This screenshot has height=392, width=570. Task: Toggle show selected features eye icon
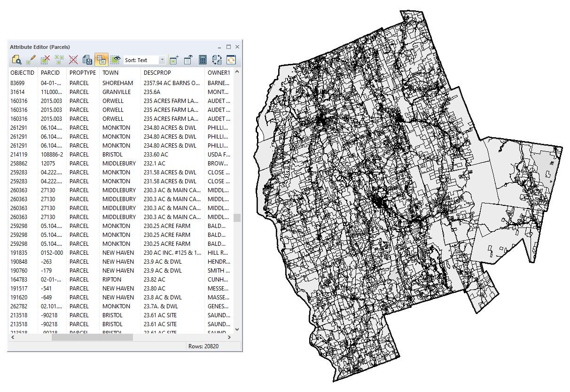click(115, 60)
